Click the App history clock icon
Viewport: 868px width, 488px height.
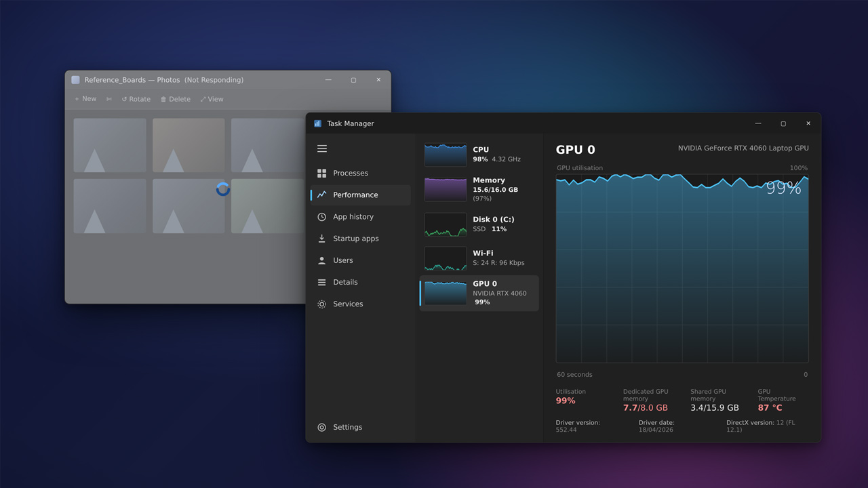click(321, 217)
